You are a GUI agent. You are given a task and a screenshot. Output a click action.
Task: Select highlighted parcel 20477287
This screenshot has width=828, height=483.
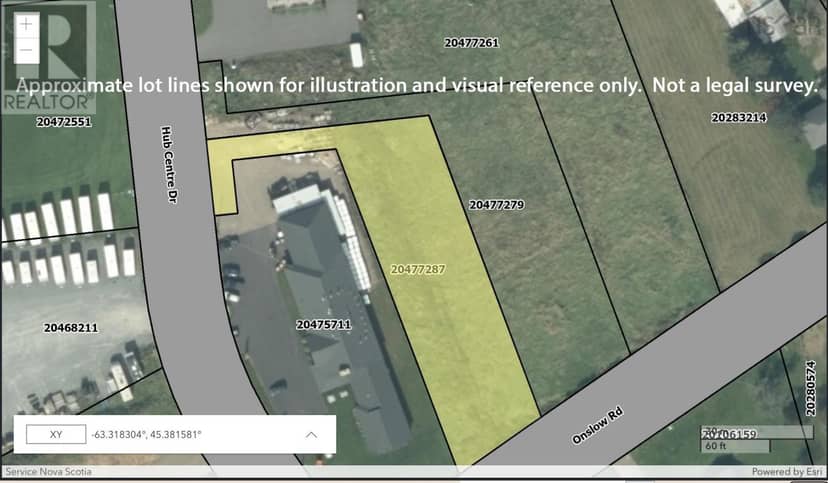coord(418,269)
